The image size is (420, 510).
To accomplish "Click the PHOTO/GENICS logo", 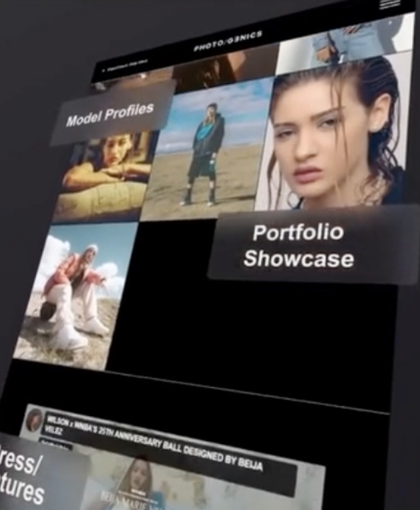I will click(x=228, y=41).
